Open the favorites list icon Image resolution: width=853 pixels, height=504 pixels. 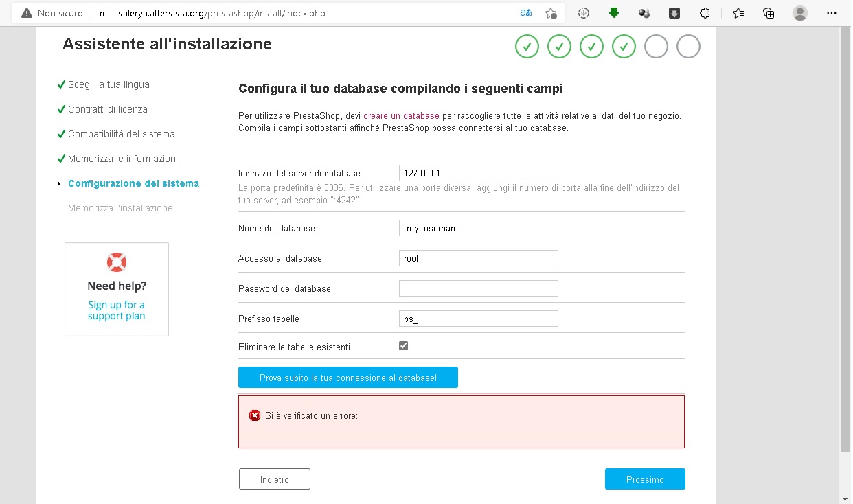point(738,13)
